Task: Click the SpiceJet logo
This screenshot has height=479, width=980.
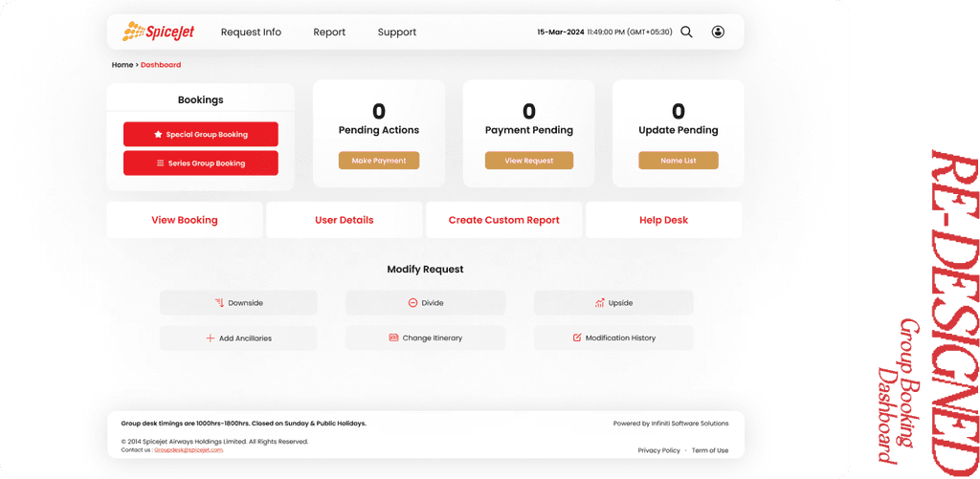Action: pos(158,32)
